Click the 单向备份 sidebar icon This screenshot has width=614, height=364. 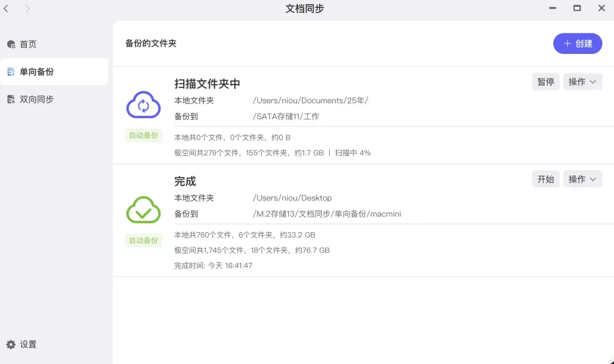(11, 72)
